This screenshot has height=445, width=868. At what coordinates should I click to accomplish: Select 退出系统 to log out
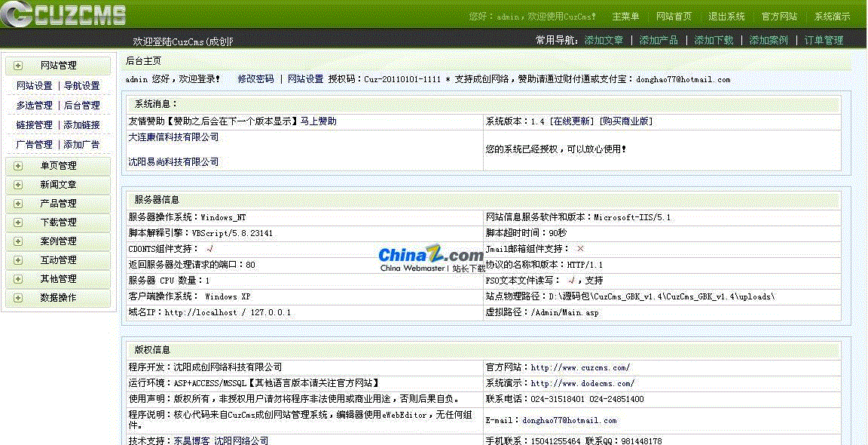click(x=726, y=17)
